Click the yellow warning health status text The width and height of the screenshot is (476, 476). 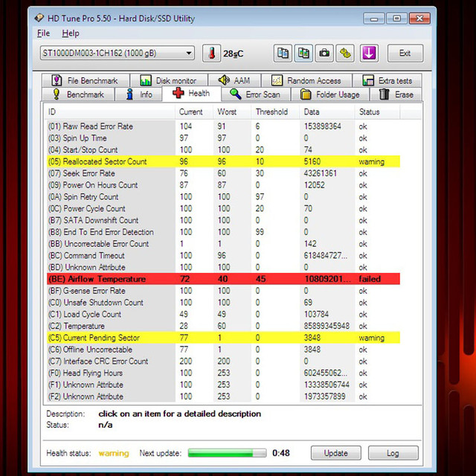tap(114, 453)
